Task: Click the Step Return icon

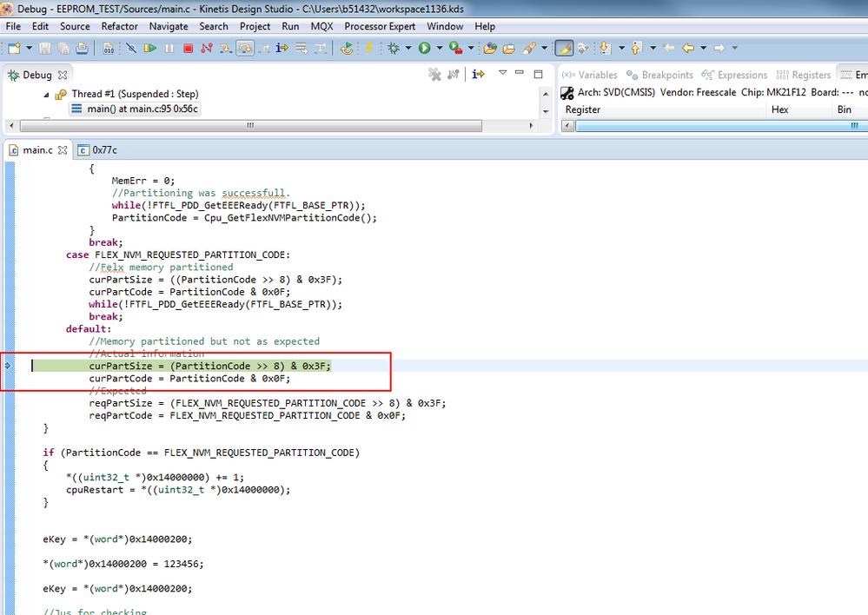Action: click(263, 49)
